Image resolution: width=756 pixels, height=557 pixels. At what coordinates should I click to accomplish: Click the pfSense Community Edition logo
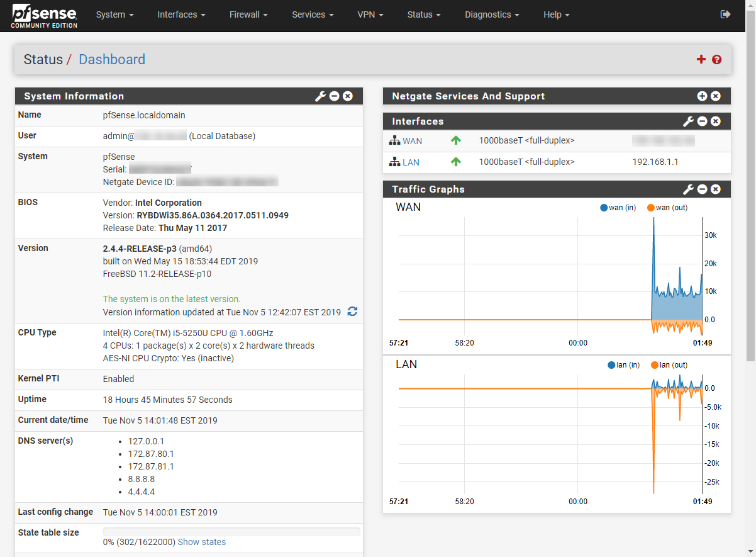pyautogui.click(x=45, y=16)
